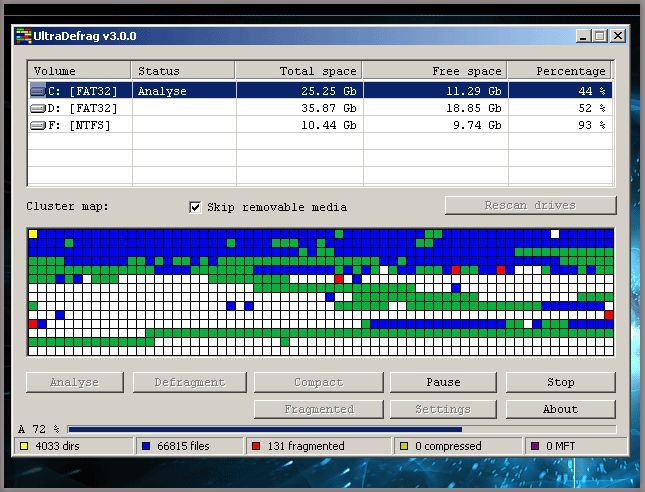Open the About dialog

click(x=560, y=409)
